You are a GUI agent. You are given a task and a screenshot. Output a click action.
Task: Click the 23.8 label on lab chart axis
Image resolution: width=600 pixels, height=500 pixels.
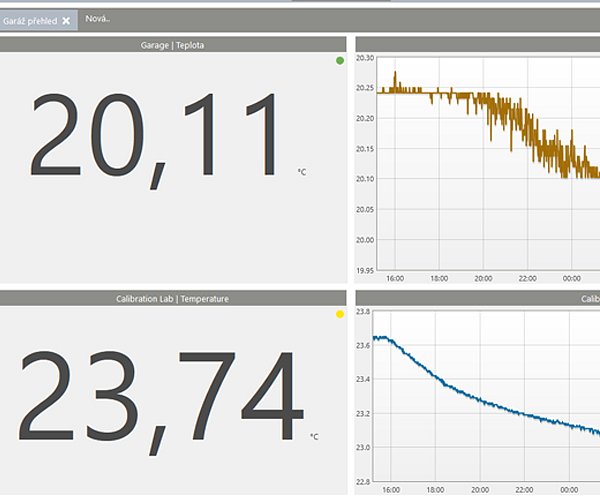(x=363, y=312)
